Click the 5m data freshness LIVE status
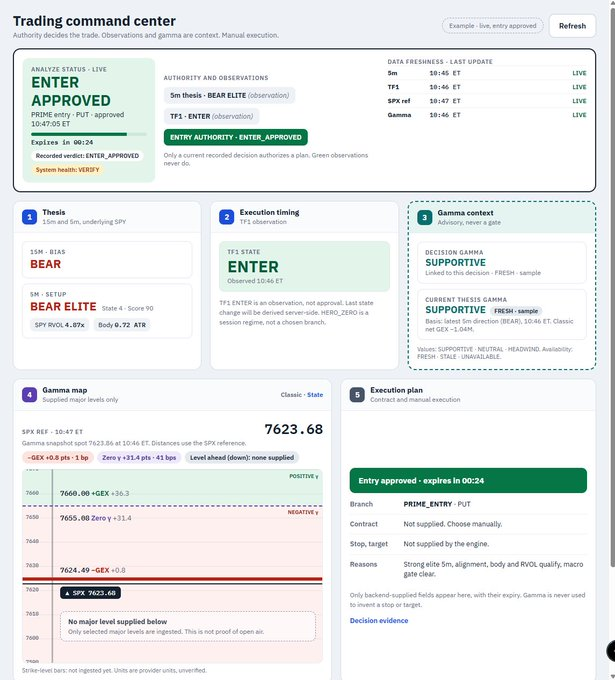615x680 pixels. (579, 73)
